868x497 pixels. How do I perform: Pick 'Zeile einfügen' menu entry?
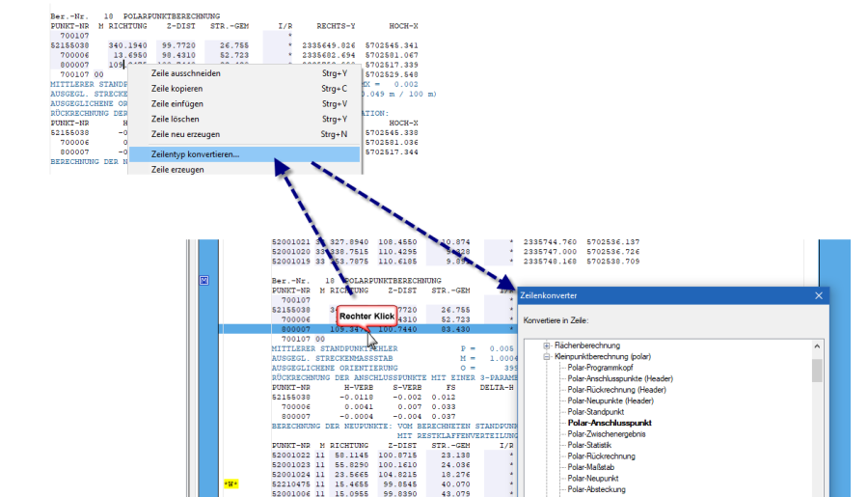point(176,103)
